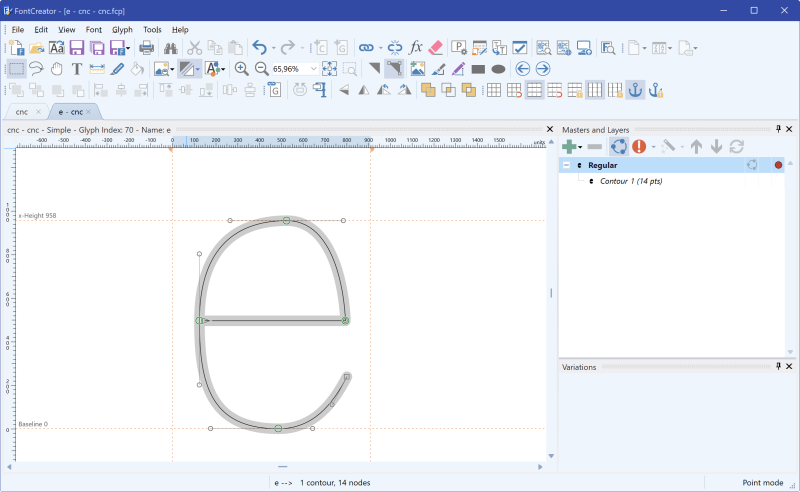Image resolution: width=800 pixels, height=492 pixels.
Task: Click the Zoom Out magnifier
Action: [262, 68]
